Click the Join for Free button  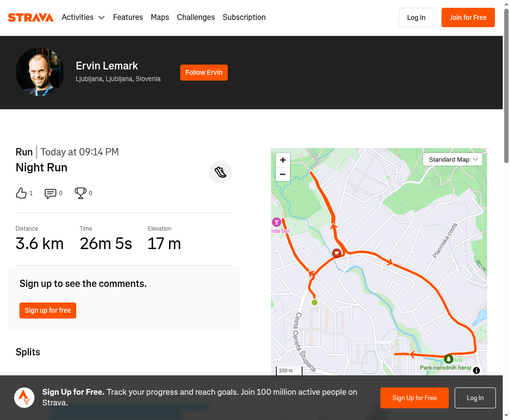pos(468,17)
